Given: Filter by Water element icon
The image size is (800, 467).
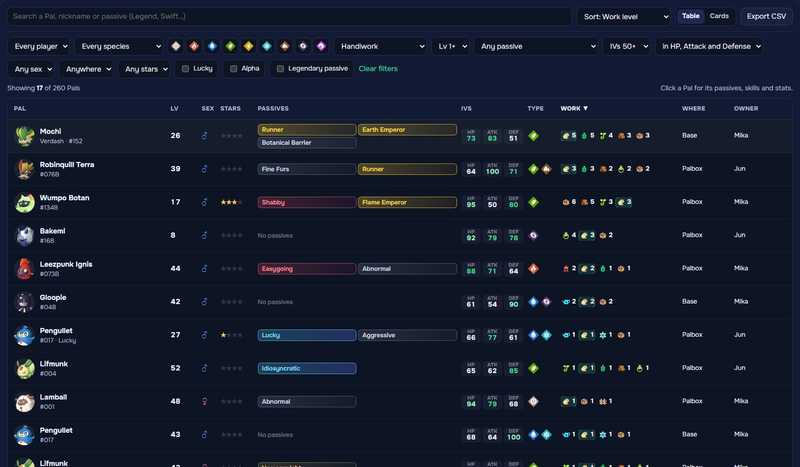Looking at the screenshot, I should tap(212, 46).
